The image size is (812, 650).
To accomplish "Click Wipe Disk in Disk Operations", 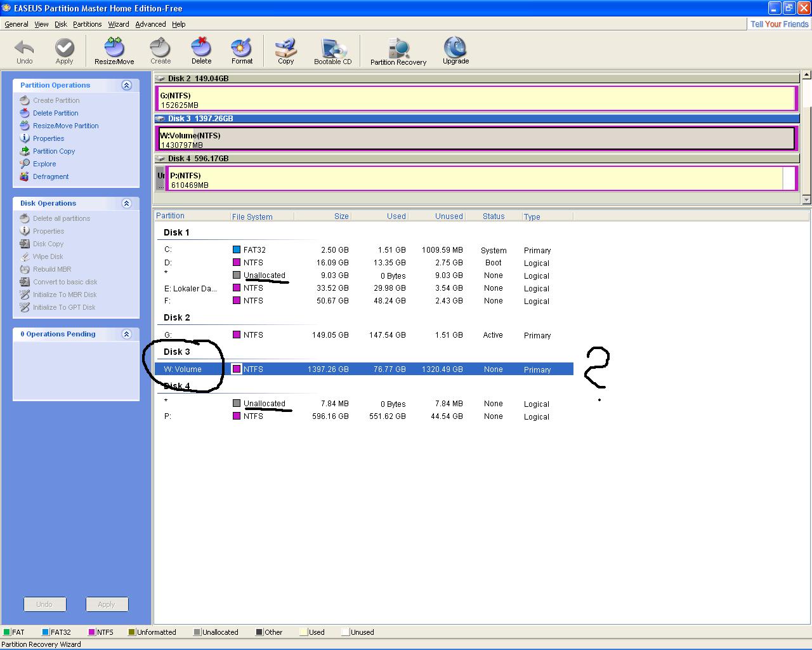I will pos(41,256).
